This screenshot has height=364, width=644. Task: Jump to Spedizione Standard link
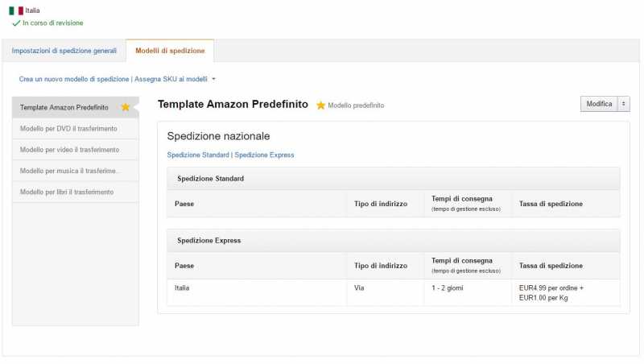198,155
